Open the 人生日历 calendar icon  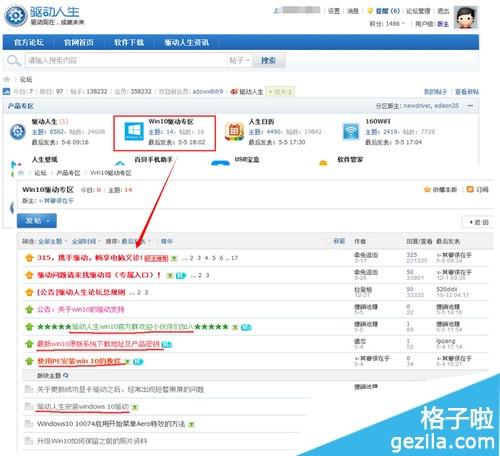point(234,131)
